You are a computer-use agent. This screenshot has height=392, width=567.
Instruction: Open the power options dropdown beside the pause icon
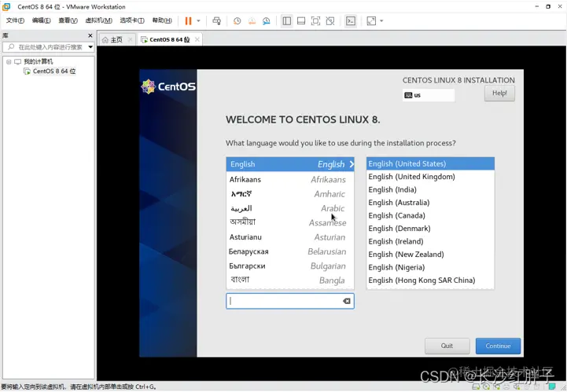pos(198,21)
